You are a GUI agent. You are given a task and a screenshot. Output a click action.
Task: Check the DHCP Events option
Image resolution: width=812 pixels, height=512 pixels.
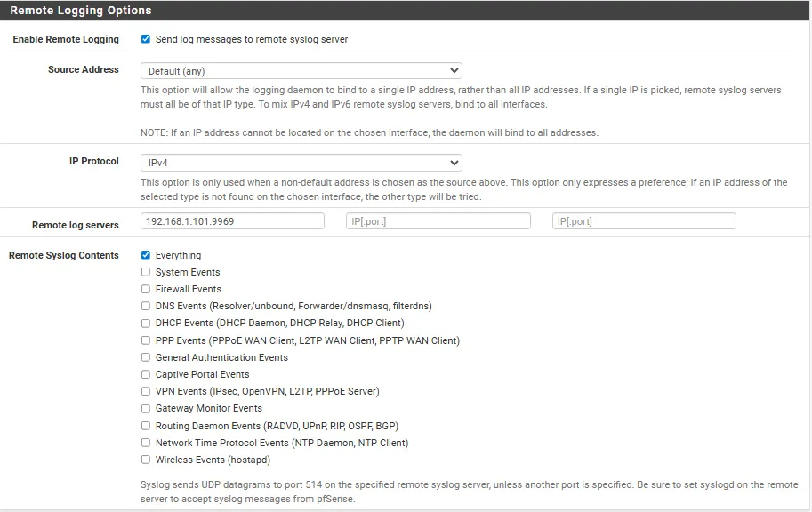click(146, 323)
